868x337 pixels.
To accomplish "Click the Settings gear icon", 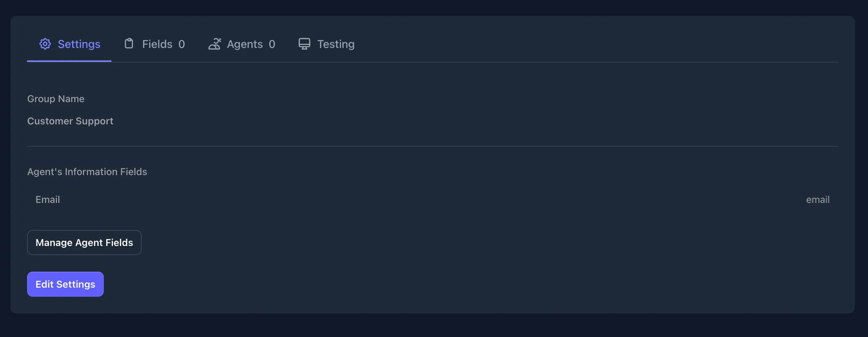I will coord(45,44).
